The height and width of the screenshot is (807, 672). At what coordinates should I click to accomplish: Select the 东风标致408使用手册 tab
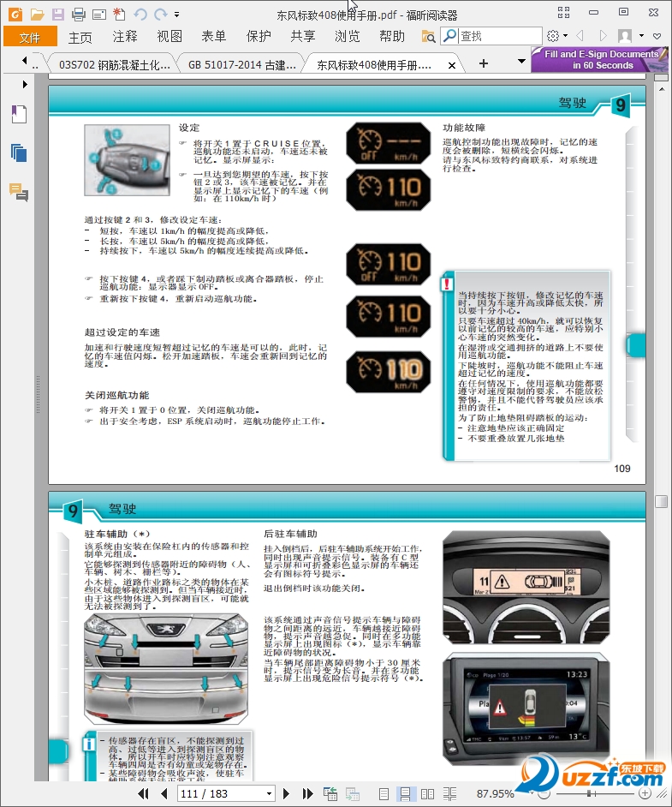[x=374, y=65]
